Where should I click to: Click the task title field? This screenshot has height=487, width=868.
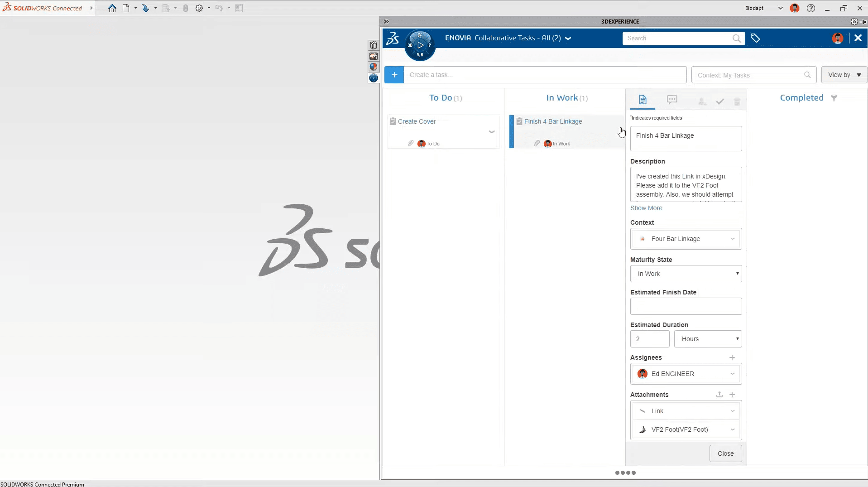pyautogui.click(x=686, y=139)
